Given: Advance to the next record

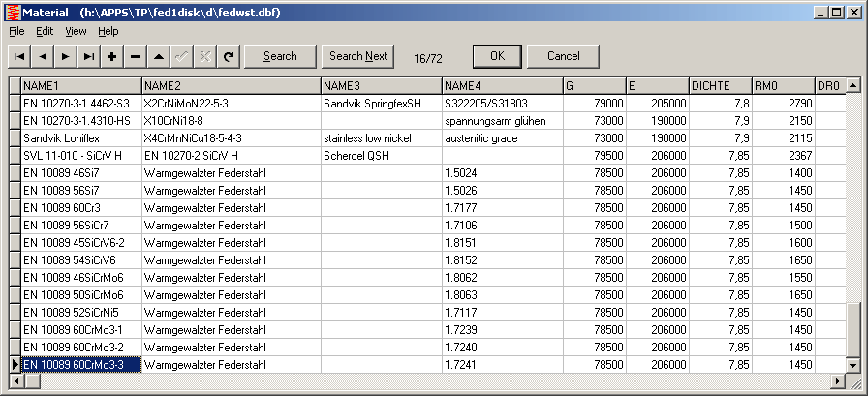Looking at the screenshot, I should pos(66,56).
